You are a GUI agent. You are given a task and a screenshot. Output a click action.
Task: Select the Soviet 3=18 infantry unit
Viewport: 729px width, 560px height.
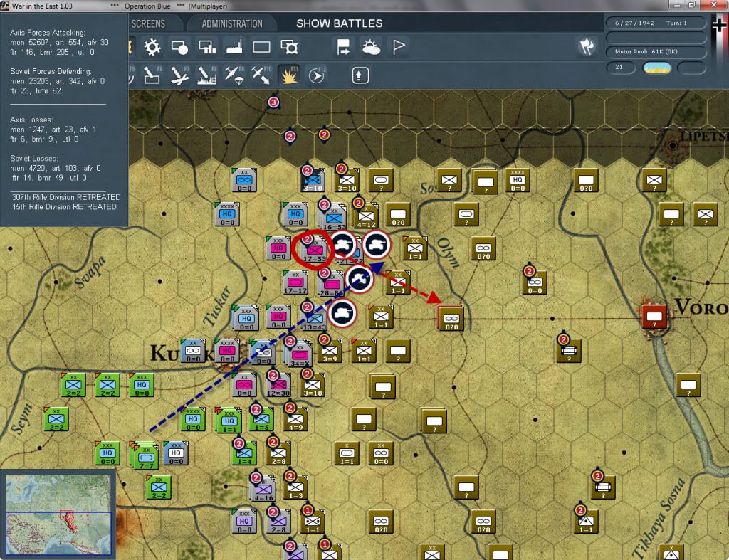coord(313,385)
